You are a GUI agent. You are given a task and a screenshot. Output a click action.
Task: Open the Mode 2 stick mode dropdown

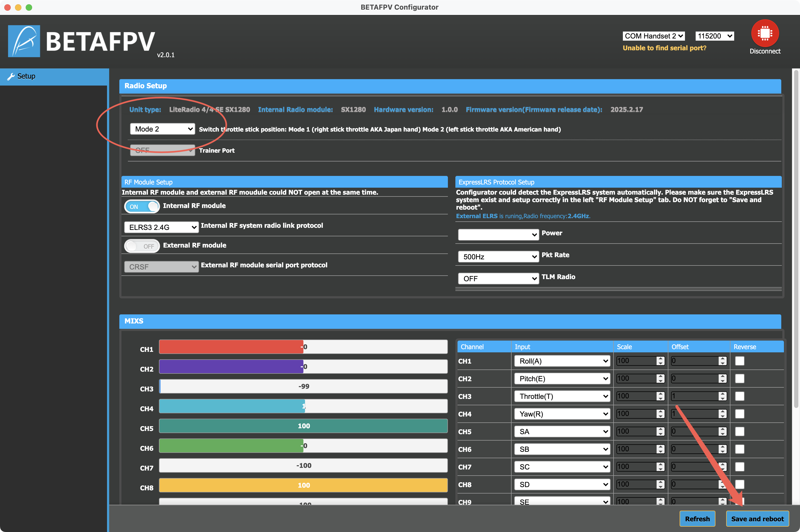(162, 129)
